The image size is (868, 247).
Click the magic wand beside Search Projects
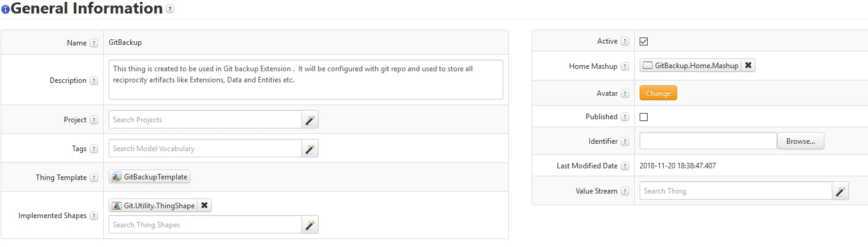(310, 120)
